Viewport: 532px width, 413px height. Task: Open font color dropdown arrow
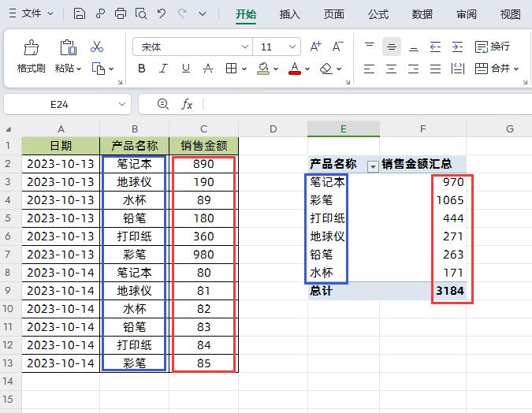coord(307,69)
